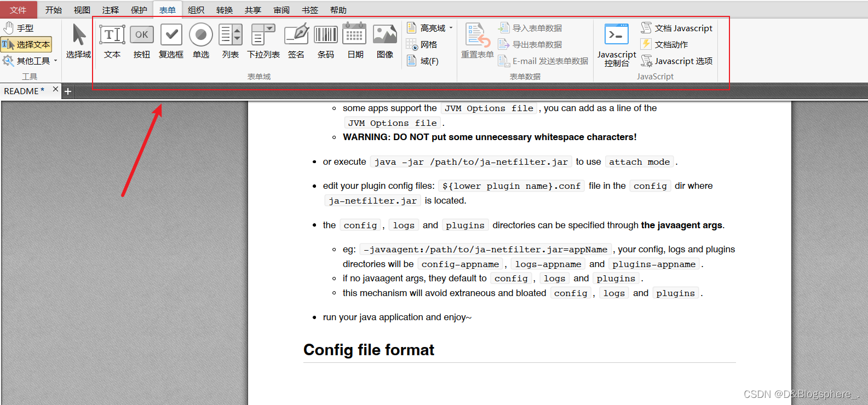
Task: Switch to the 视图 ribbon tab
Action: pos(82,10)
